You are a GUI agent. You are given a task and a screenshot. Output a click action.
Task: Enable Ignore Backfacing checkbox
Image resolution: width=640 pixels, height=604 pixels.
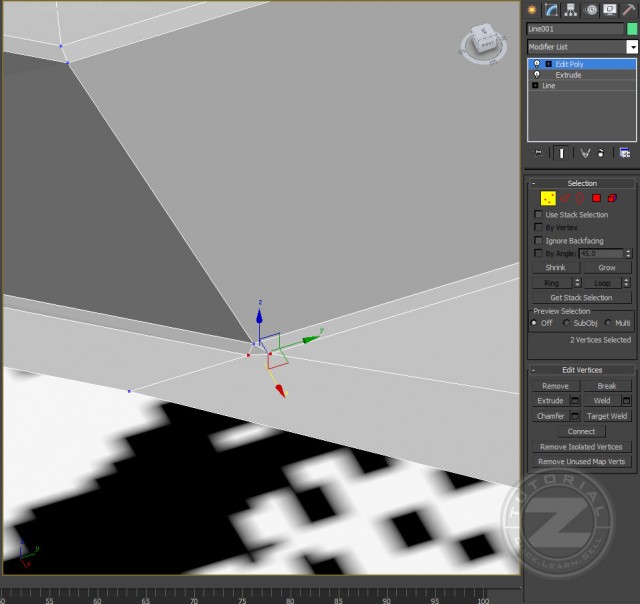[x=539, y=241]
